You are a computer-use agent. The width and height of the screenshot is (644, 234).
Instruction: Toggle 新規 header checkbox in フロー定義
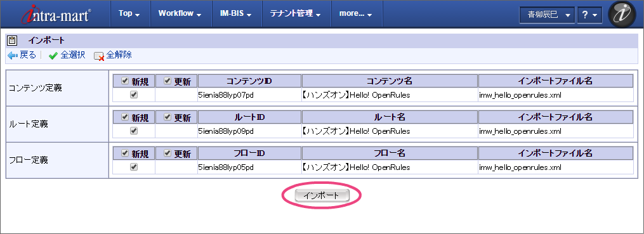tap(125, 153)
